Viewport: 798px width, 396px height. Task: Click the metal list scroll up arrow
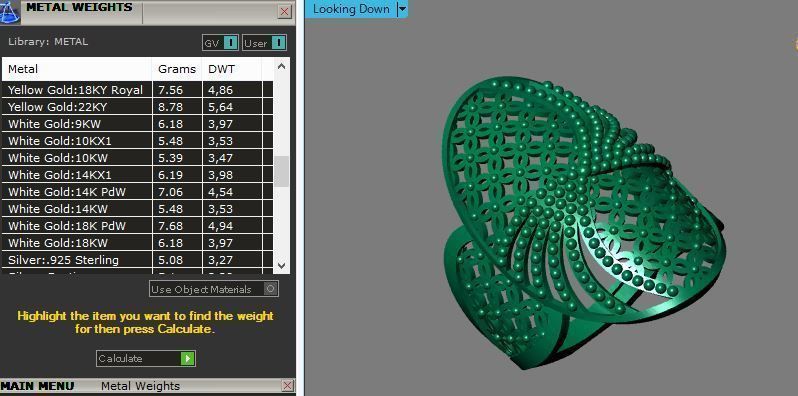pyautogui.click(x=281, y=66)
